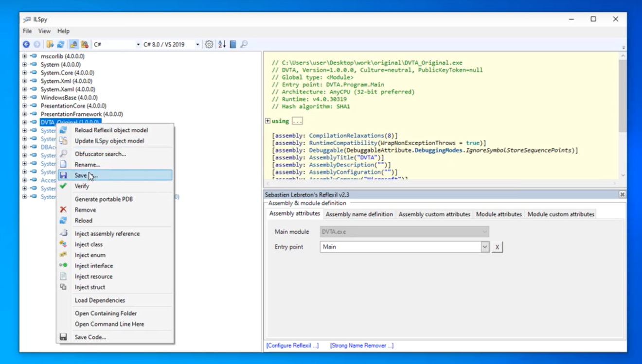
Task: Select Obfuscator search... from the context menu
Action: tap(115, 154)
